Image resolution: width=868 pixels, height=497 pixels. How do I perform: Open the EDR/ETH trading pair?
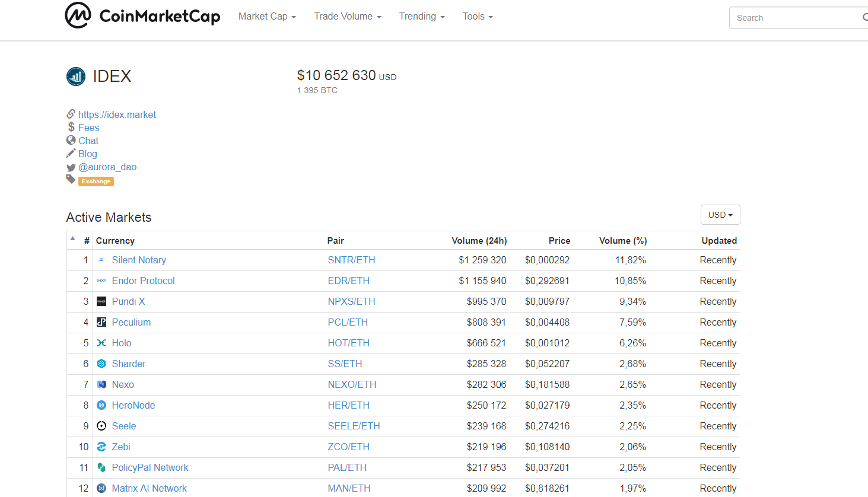click(349, 281)
